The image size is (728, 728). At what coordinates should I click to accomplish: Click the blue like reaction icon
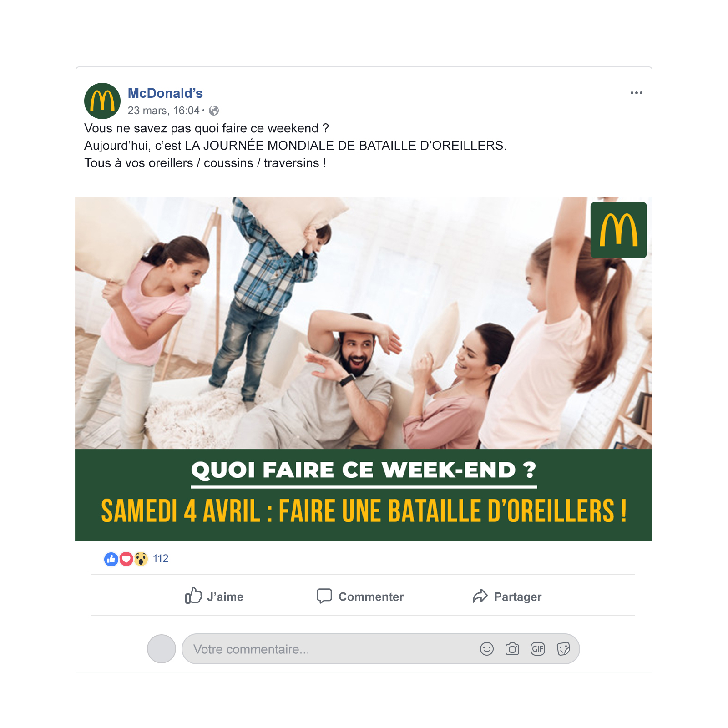[111, 559]
